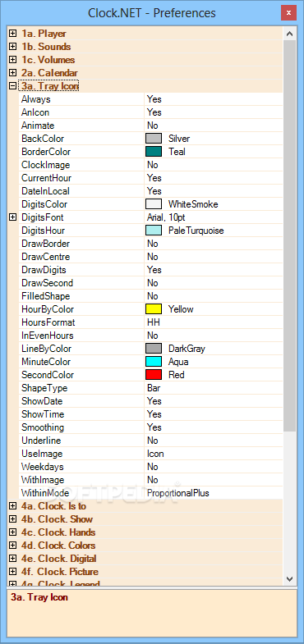Click the scrollbar up arrow

[x=289, y=34]
